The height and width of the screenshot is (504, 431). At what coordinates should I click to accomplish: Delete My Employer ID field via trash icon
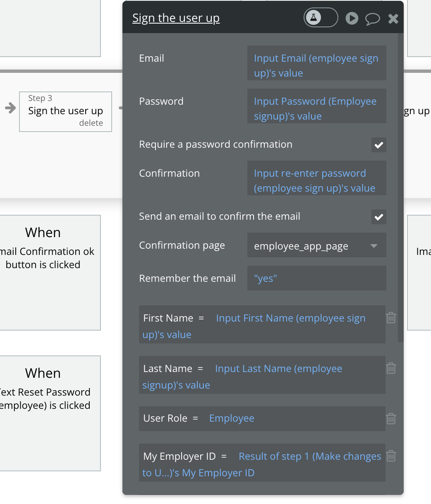pyautogui.click(x=391, y=456)
